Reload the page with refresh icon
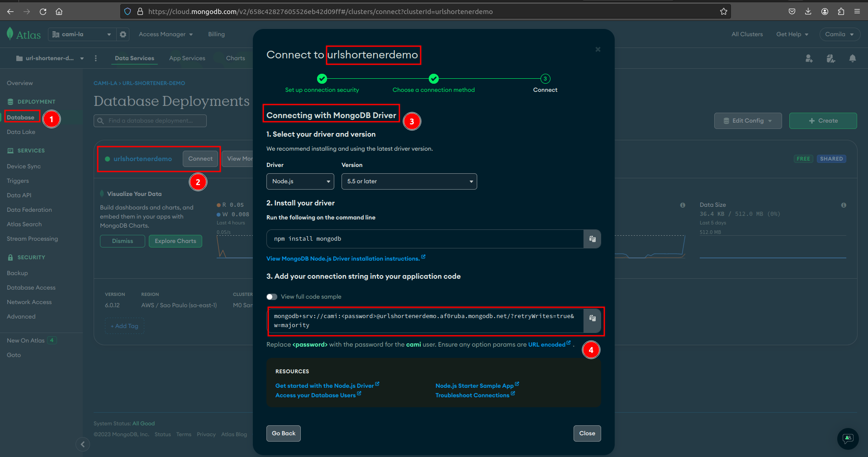Screen dimensions: 868x457 [x=43, y=11]
